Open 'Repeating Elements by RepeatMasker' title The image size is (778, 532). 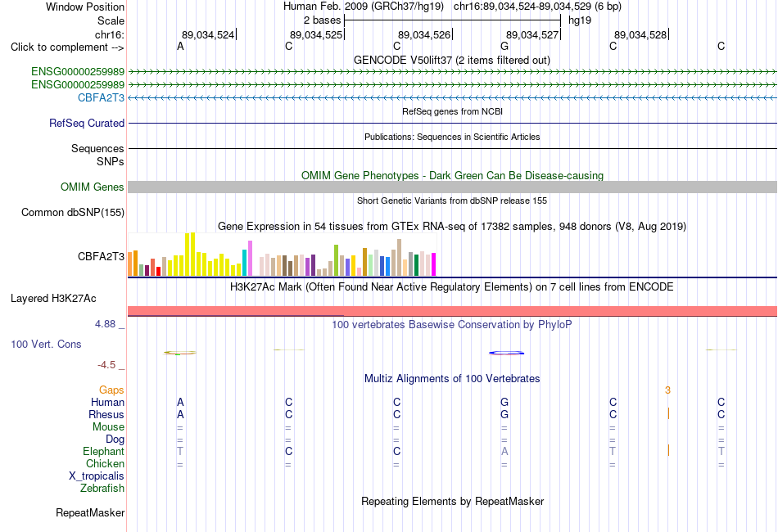click(452, 502)
